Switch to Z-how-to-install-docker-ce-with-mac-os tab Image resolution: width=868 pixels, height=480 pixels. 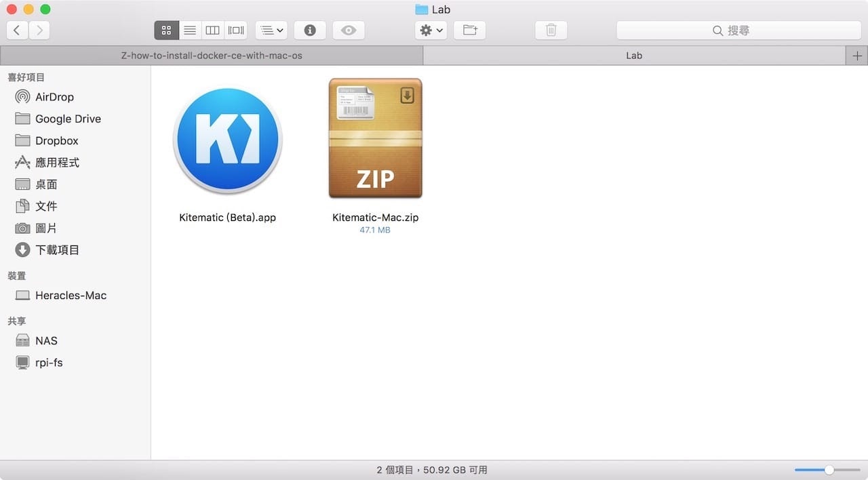pos(212,56)
